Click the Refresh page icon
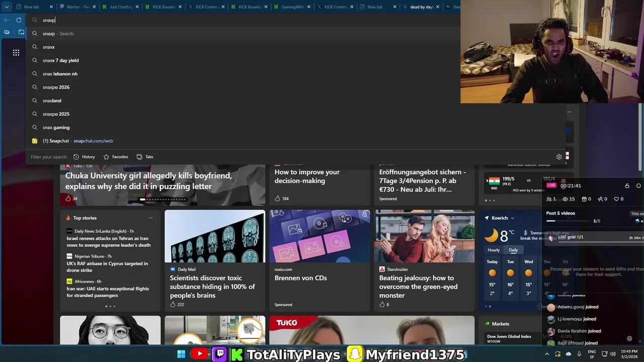 [19, 20]
